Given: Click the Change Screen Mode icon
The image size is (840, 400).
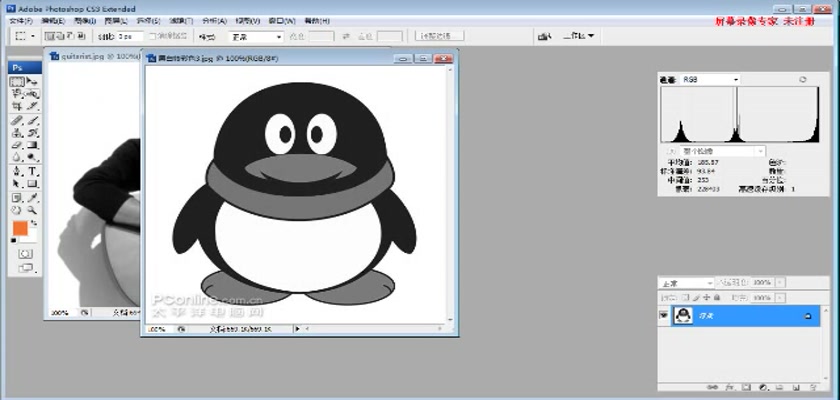Looking at the screenshot, I should click(x=25, y=268).
